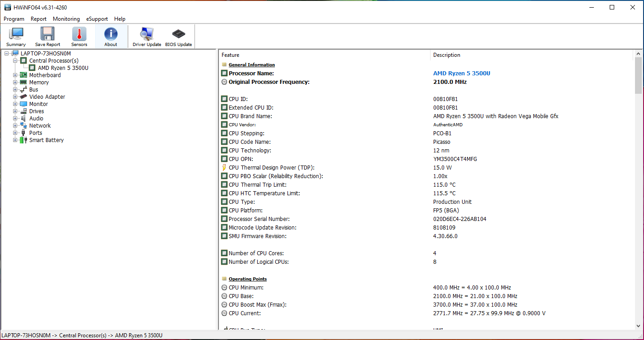Click the Description column header
This screenshot has width=644, height=340.
(446, 55)
